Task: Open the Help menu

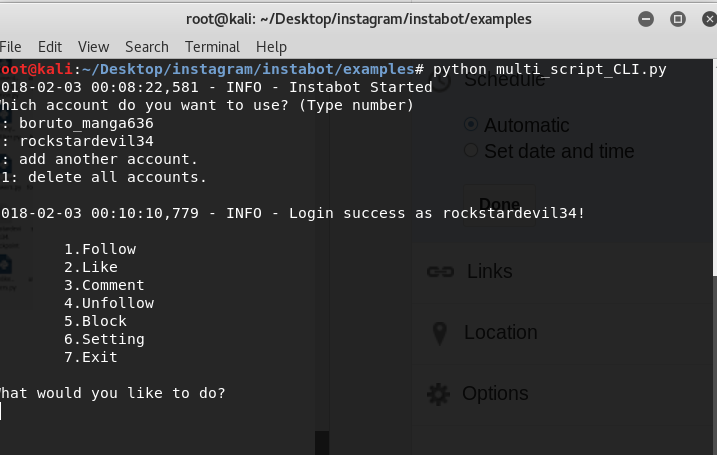Action: pos(271,47)
